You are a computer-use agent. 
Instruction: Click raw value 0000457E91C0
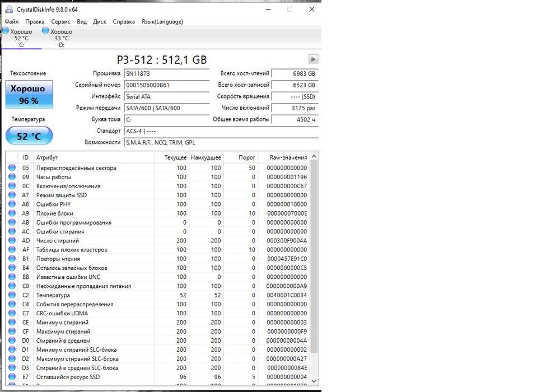coord(287,259)
